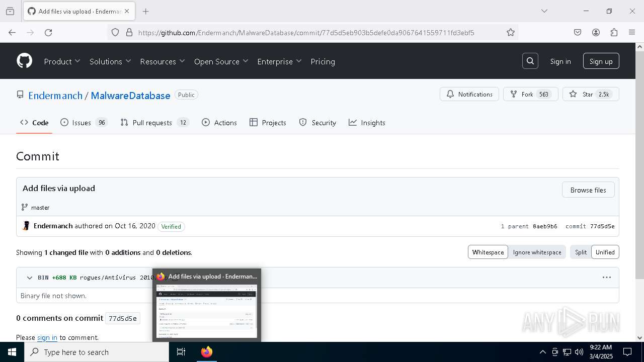Click Firefox icon on taskbar
Image resolution: width=644 pixels, height=362 pixels.
pos(207,352)
